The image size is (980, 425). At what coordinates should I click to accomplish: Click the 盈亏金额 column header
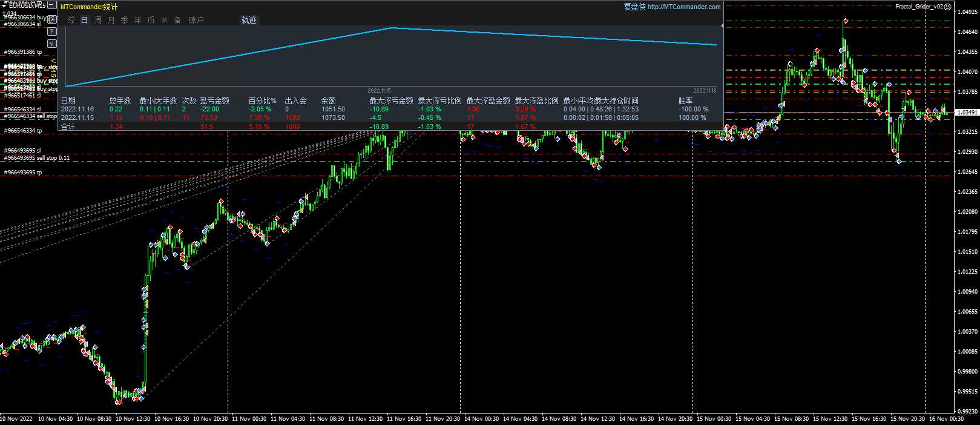(215, 100)
